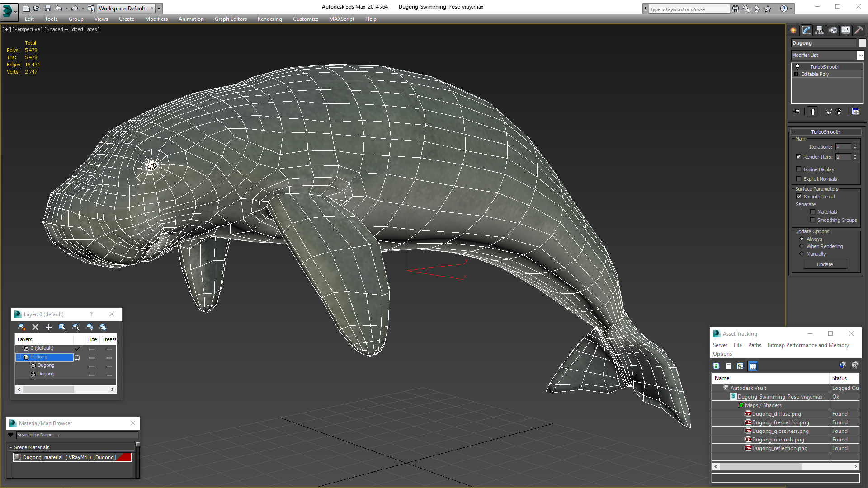
Task: Click Make Unique icon below modifier stack
Action: (x=829, y=111)
